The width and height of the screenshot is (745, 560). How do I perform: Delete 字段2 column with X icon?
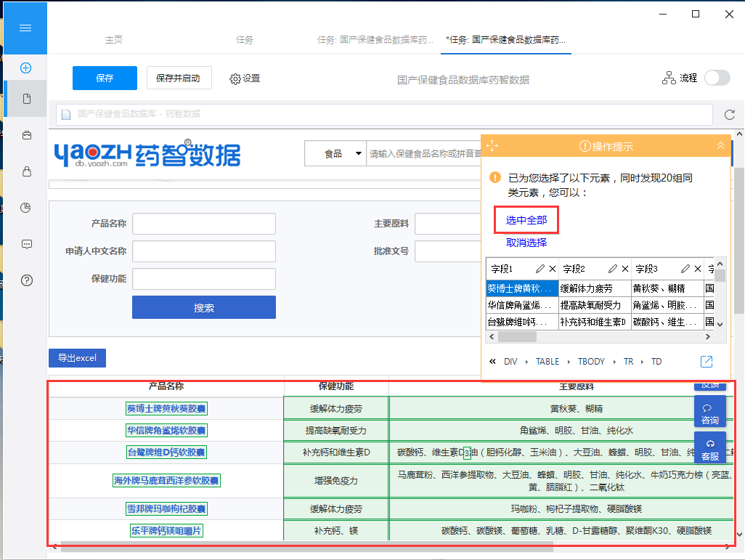(x=624, y=269)
